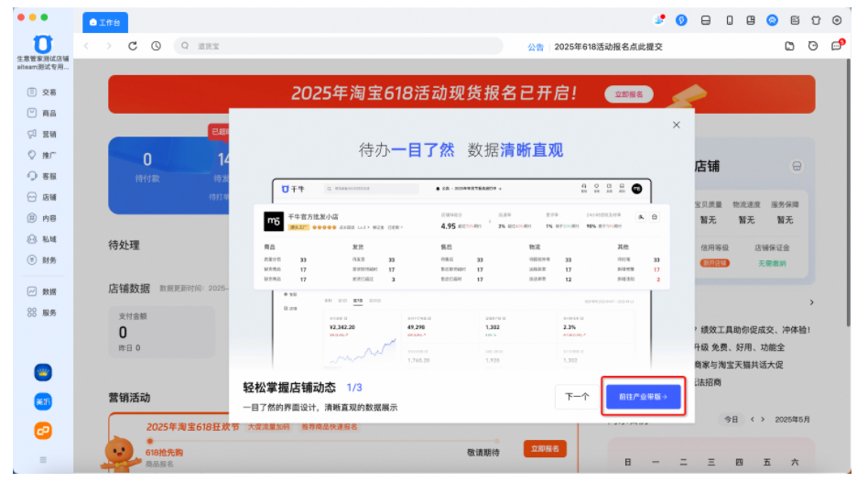This screenshot has width=868, height=483.
Task: Open 店铺 in the left sidebar
Action: click(42, 197)
